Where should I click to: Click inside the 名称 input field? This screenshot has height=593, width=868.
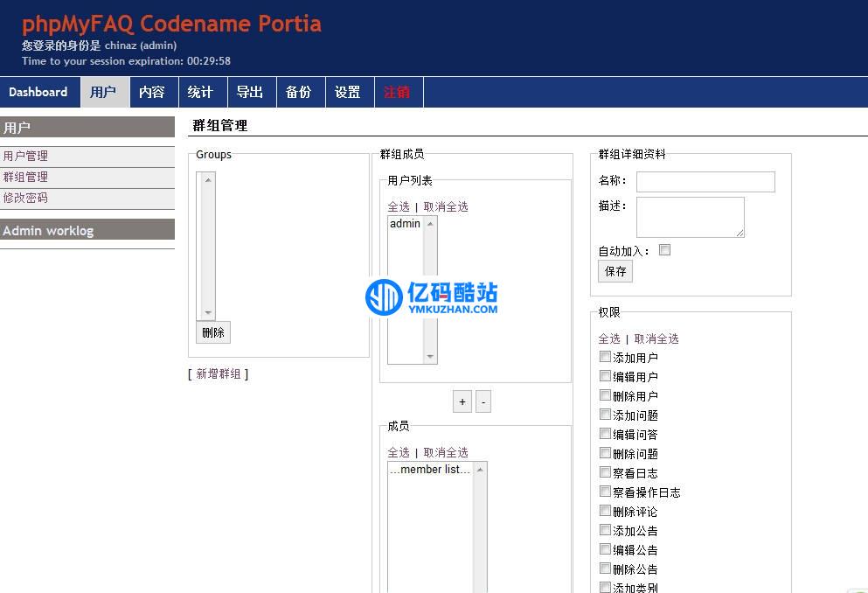(705, 182)
